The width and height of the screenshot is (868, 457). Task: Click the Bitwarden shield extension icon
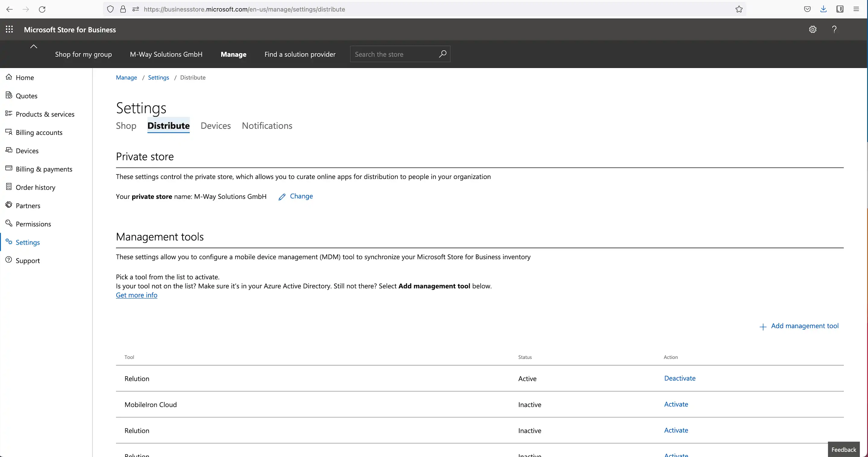pyautogui.click(x=840, y=9)
